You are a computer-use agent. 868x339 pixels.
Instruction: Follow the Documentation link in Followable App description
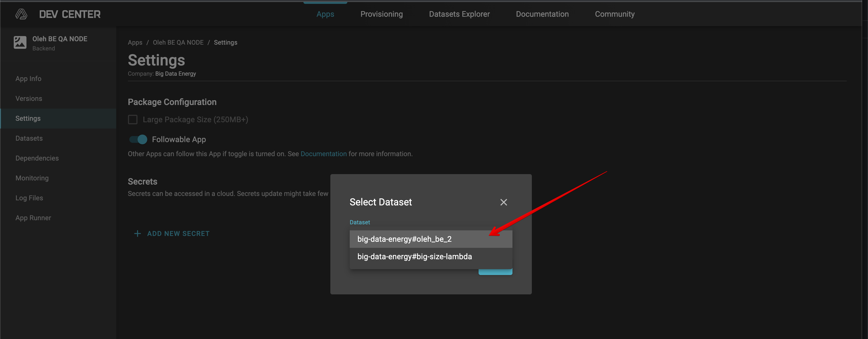tap(324, 154)
